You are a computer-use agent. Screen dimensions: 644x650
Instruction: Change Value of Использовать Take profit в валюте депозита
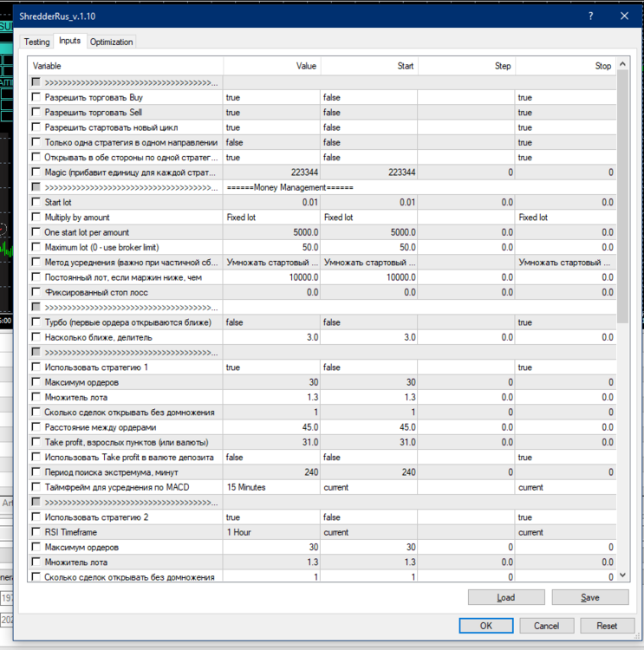point(271,458)
